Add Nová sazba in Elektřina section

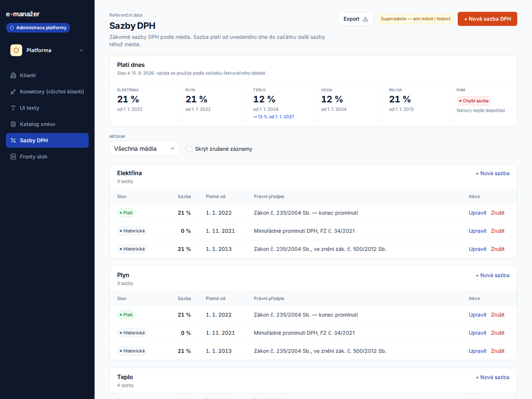coord(493,173)
